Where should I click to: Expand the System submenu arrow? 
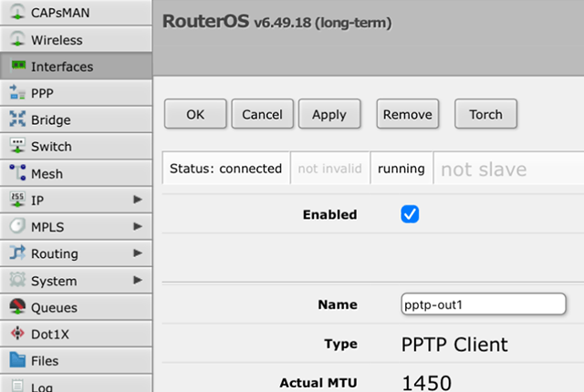click(x=138, y=280)
